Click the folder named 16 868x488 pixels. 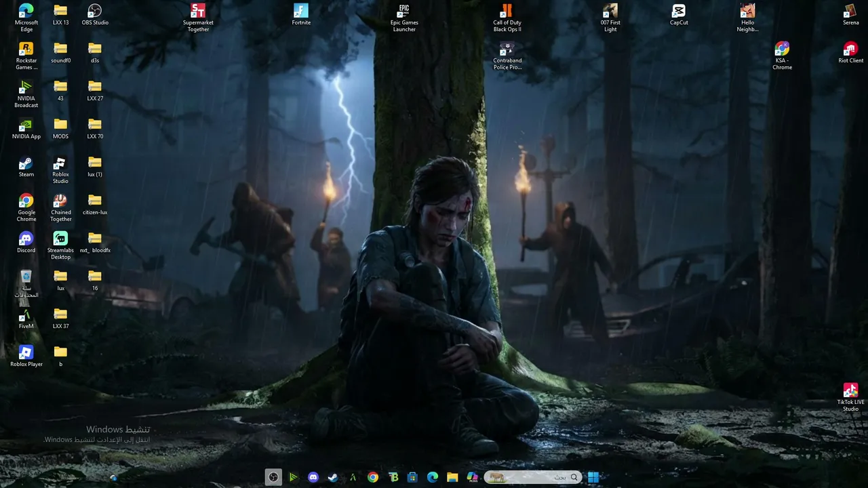[95, 280]
